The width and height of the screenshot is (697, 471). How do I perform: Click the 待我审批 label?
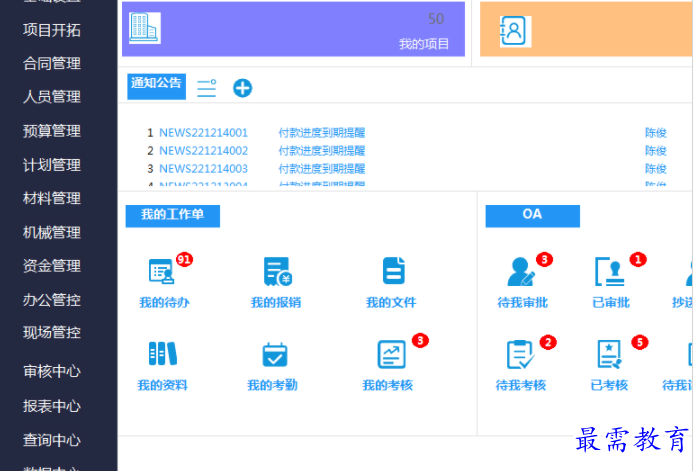pos(523,303)
